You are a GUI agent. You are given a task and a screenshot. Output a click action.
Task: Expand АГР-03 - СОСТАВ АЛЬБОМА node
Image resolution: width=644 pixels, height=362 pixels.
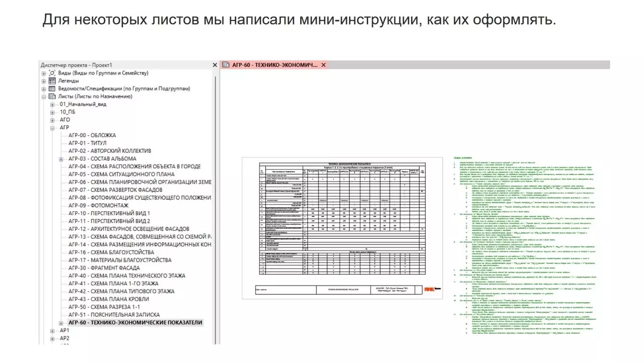coord(61,159)
